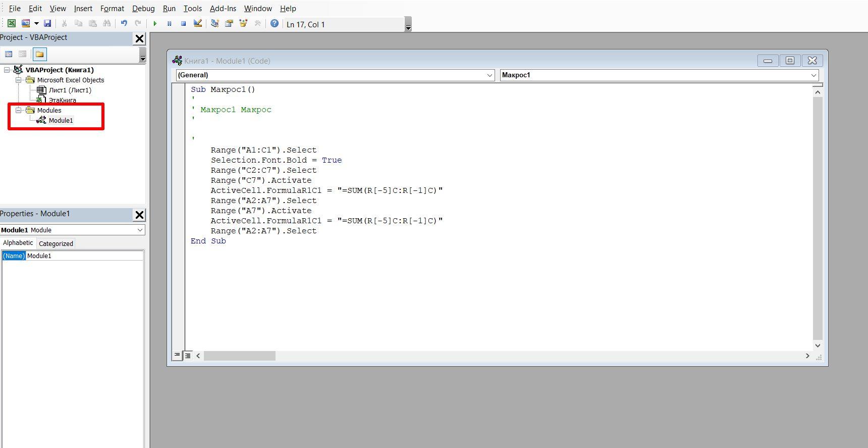Click the End Sub line in code
Viewport: 868px width, 448px height.
[x=208, y=241]
